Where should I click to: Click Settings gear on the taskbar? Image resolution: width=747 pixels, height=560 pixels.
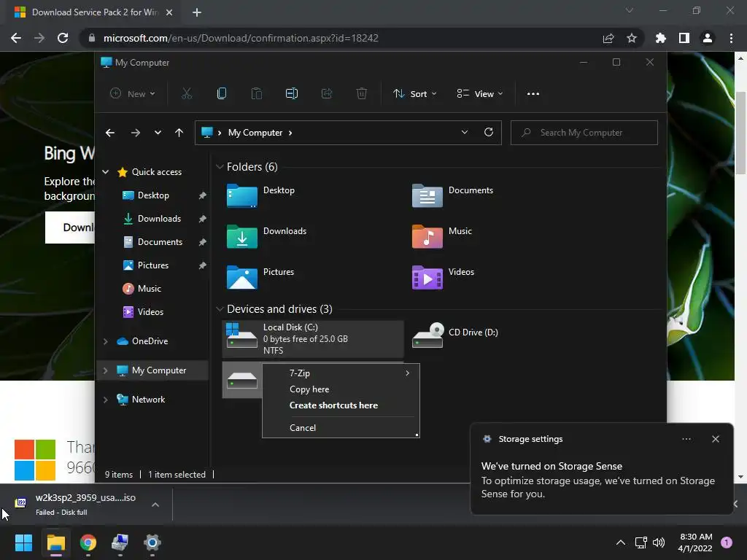click(152, 542)
